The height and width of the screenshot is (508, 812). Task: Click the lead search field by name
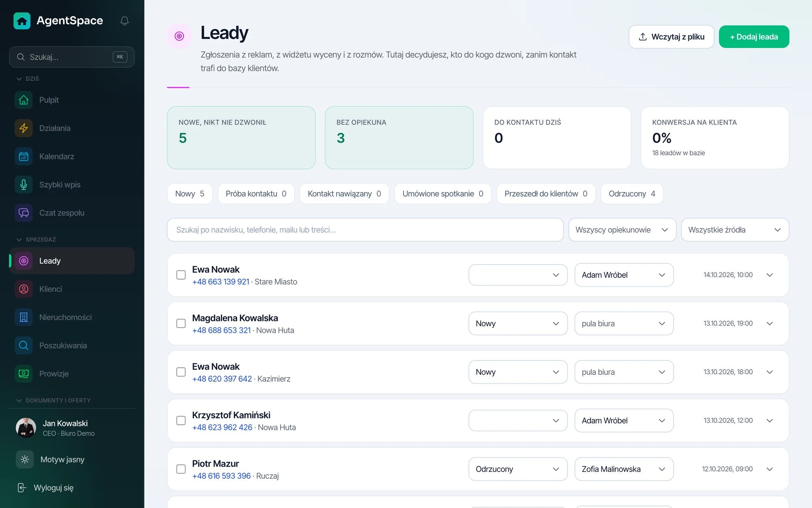(x=365, y=230)
